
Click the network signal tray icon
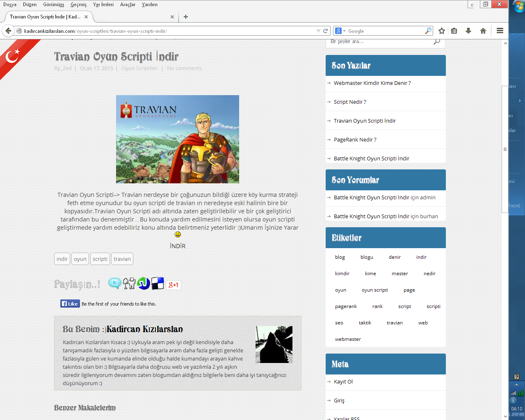click(x=513, y=393)
